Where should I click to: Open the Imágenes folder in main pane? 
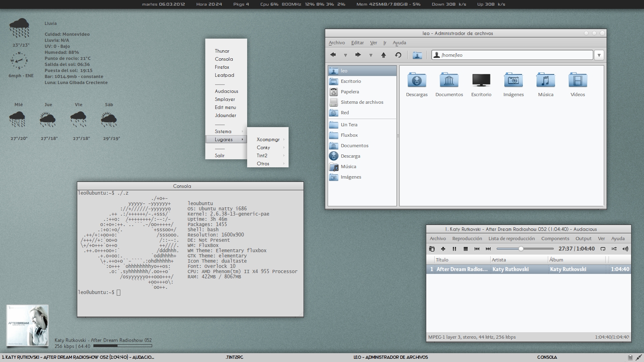(x=514, y=84)
